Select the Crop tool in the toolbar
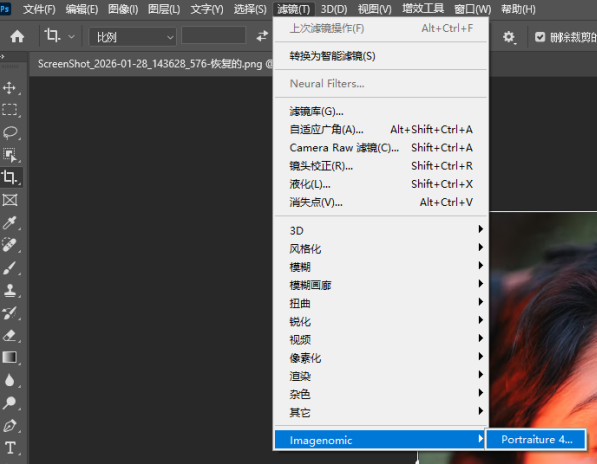The height and width of the screenshot is (464, 597). 10,177
